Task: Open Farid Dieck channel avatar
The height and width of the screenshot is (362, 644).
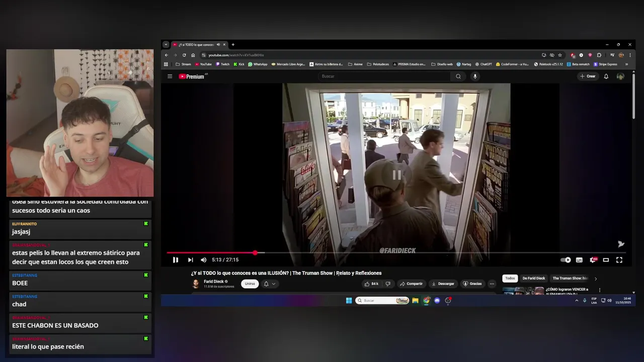Action: tap(196, 284)
